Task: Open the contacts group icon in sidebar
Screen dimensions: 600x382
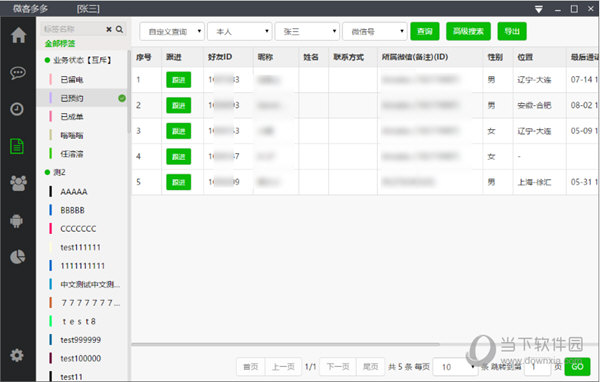Action: click(18, 183)
